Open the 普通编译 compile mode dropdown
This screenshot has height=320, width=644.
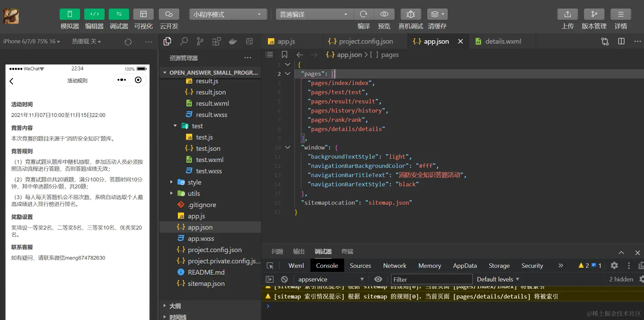(x=314, y=14)
